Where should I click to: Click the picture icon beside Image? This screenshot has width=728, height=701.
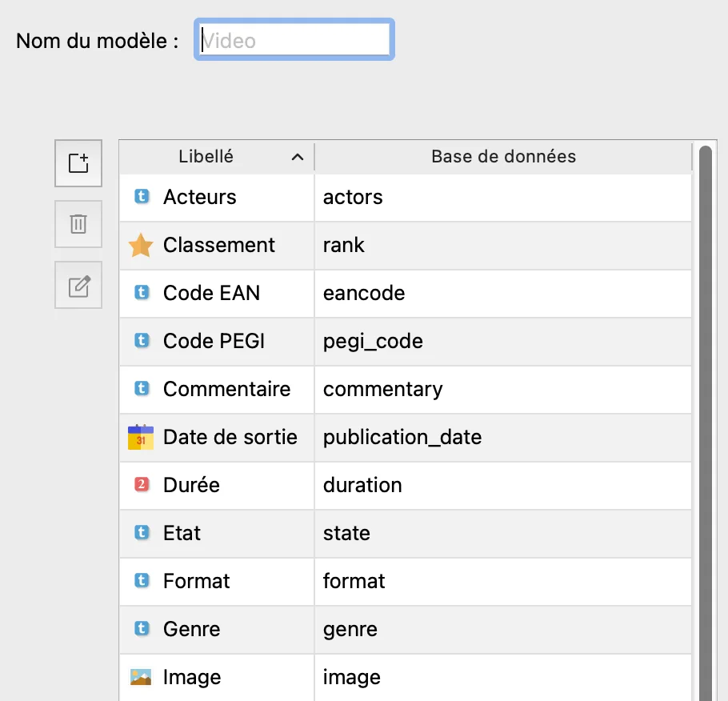click(x=141, y=677)
